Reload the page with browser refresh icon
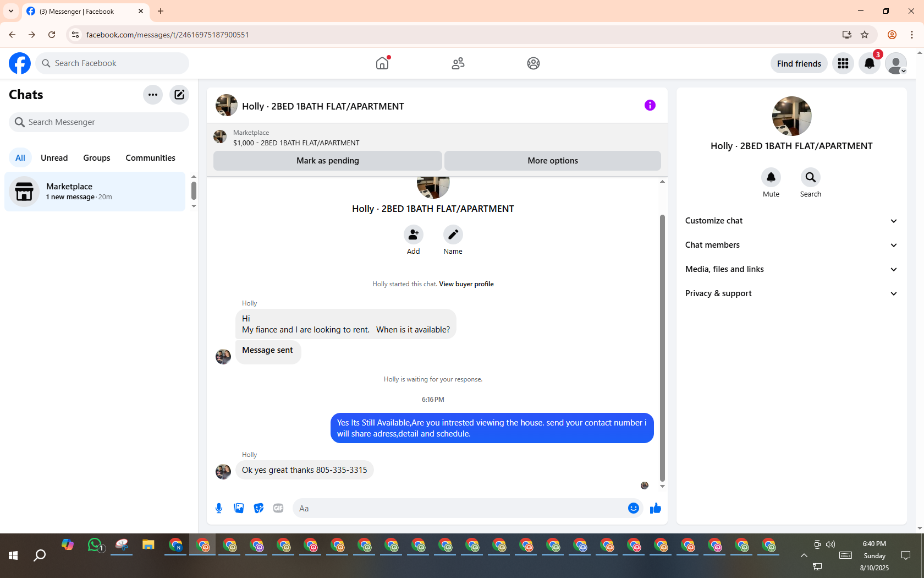 click(52, 35)
